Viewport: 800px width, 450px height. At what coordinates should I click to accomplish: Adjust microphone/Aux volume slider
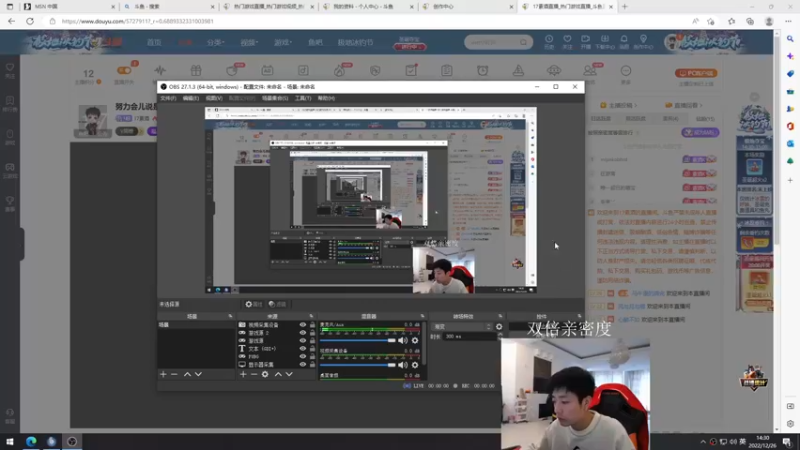[358, 340]
